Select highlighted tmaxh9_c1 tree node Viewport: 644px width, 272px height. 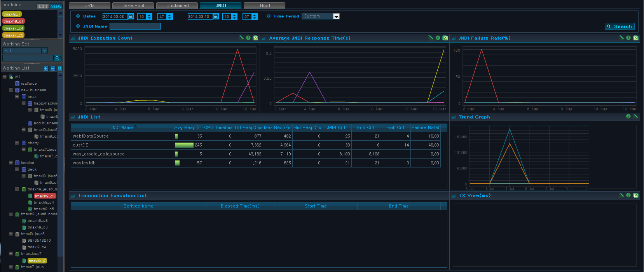pyautogui.click(x=45, y=196)
